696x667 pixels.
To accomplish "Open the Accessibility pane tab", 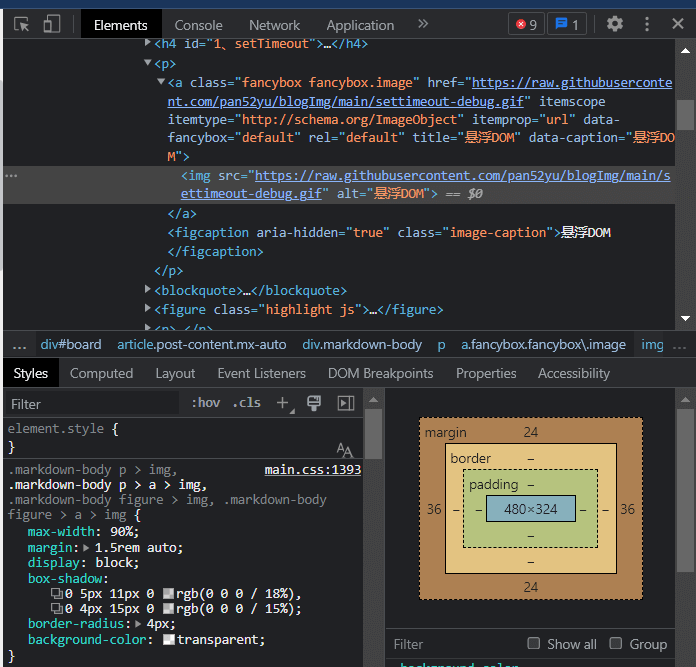I will [573, 374].
